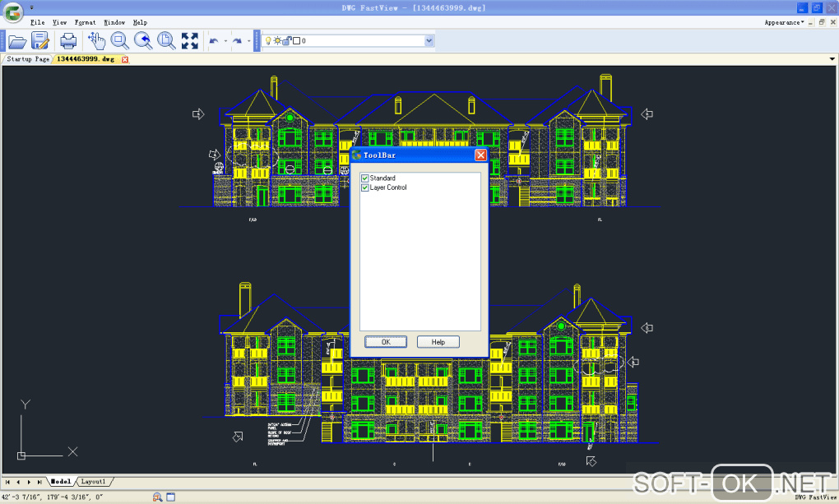Image resolution: width=839 pixels, height=504 pixels.
Task: Open the View menu
Action: [x=59, y=22]
